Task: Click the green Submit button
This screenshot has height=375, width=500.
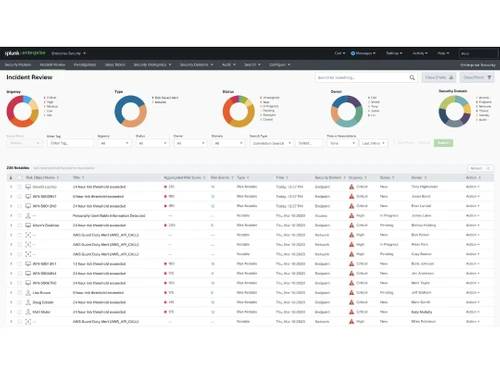Action: point(443,143)
